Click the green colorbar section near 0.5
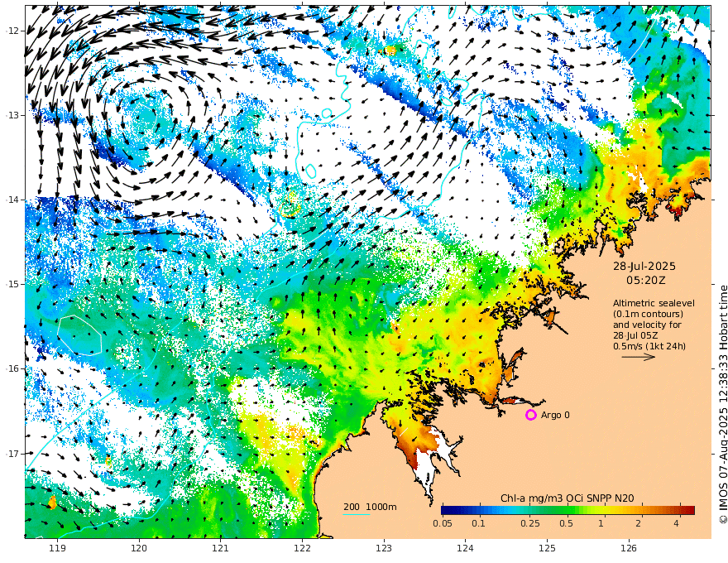Viewport: 728px width, 563px height. 566,510
